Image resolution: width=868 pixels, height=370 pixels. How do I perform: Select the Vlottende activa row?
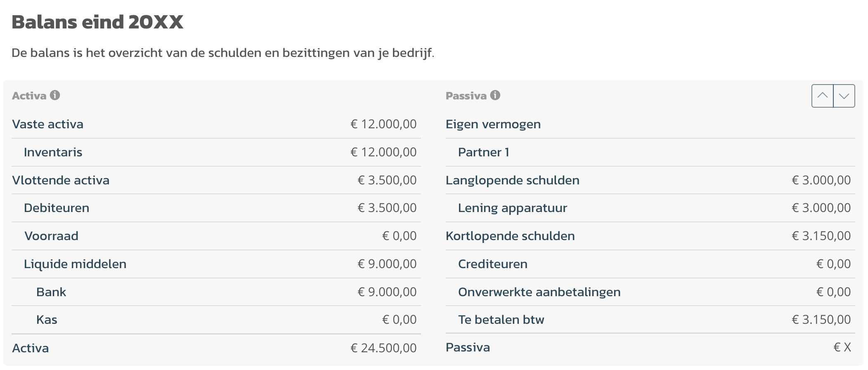216,180
